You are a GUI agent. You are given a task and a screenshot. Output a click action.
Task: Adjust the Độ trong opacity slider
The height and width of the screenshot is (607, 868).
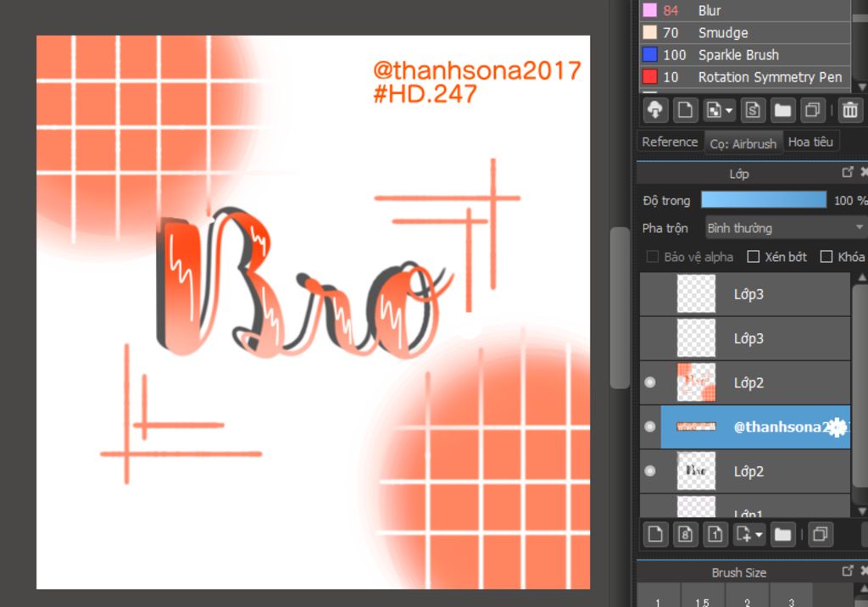coord(764,200)
